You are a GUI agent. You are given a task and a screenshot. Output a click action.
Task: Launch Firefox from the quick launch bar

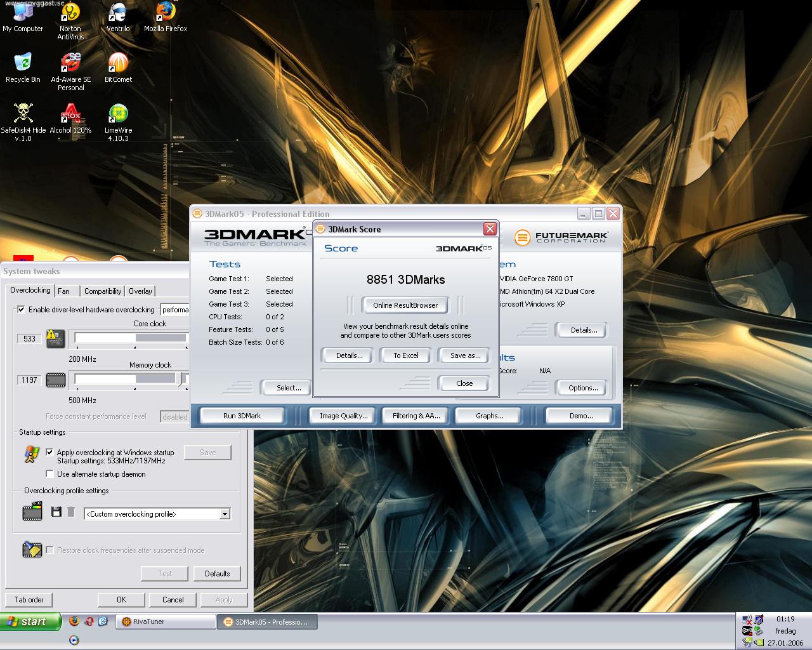tap(74, 621)
